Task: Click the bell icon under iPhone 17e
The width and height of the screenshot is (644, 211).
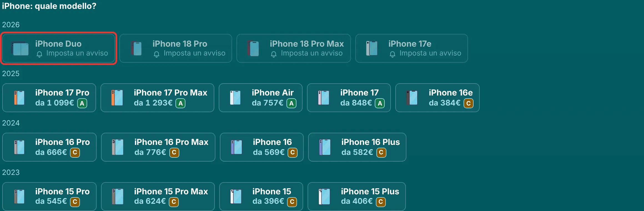Action: tap(393, 54)
